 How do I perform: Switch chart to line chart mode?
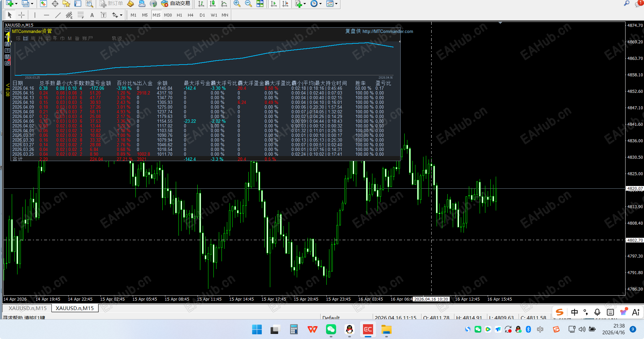point(224,3)
